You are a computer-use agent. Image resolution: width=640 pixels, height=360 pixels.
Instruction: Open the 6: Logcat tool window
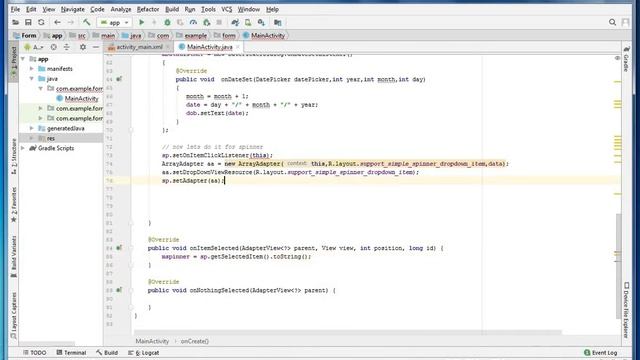pyautogui.click(x=143, y=353)
